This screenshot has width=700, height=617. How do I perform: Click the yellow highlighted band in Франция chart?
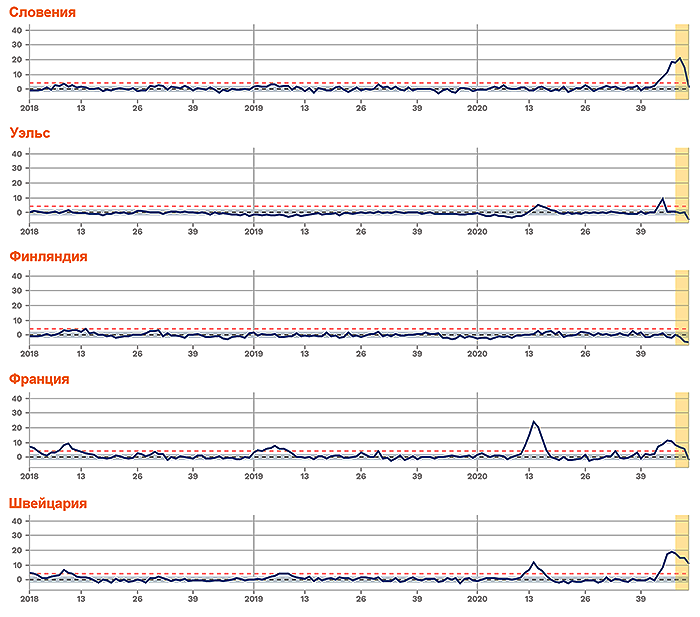tap(682, 430)
